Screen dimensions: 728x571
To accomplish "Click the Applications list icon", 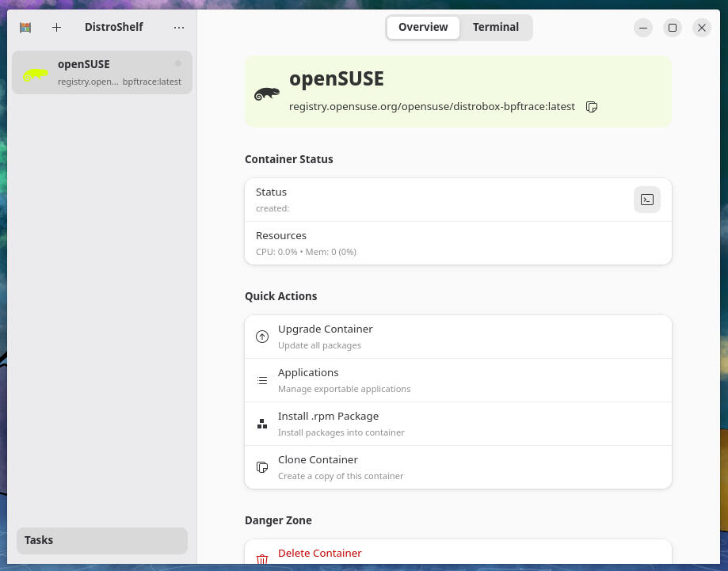I will (262, 380).
